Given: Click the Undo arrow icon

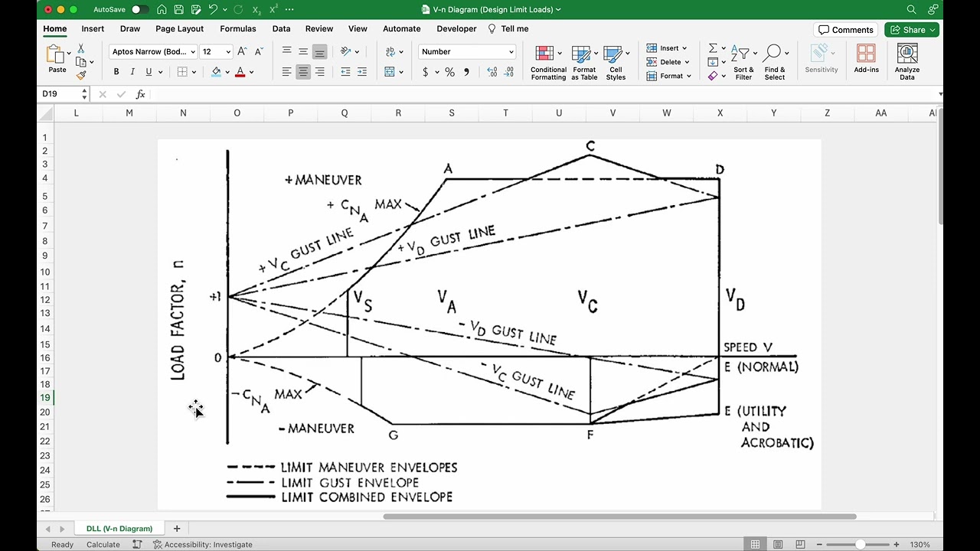Looking at the screenshot, I should 213,9.
